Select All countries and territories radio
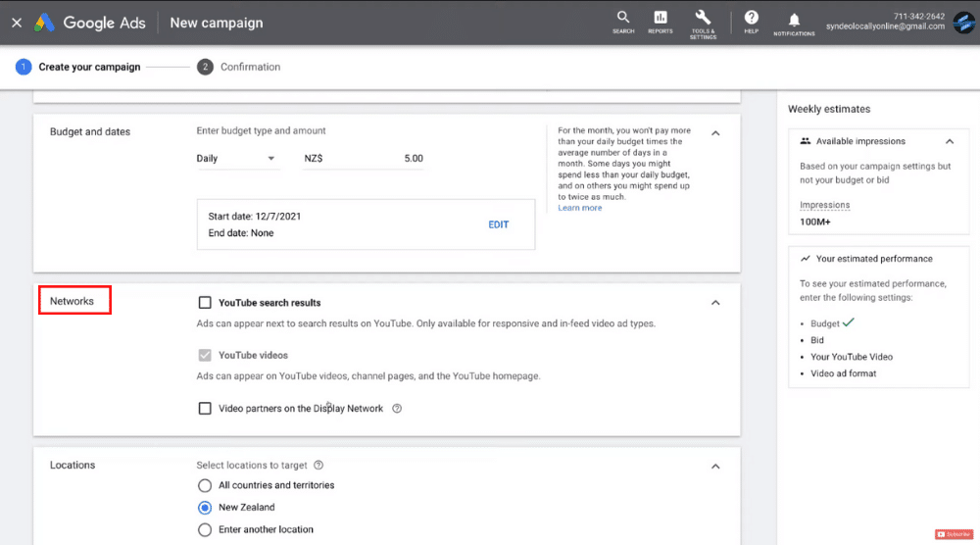The height and width of the screenshot is (545, 980). [x=205, y=485]
